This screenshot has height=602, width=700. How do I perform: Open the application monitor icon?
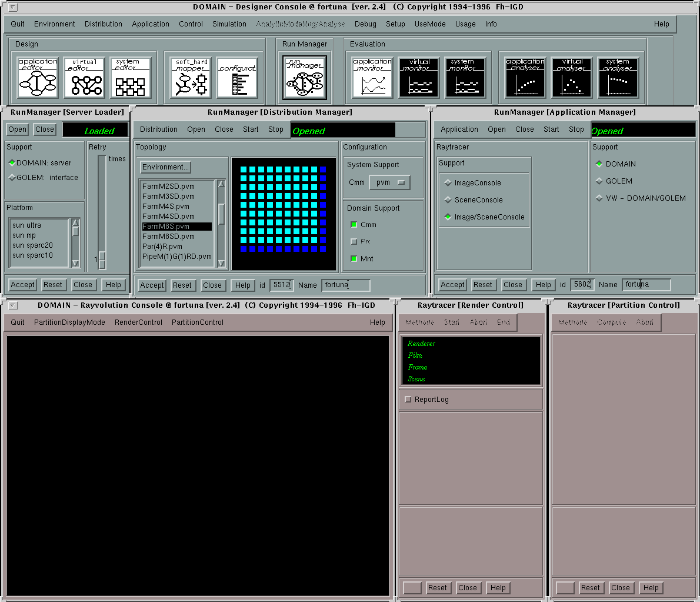[372, 77]
